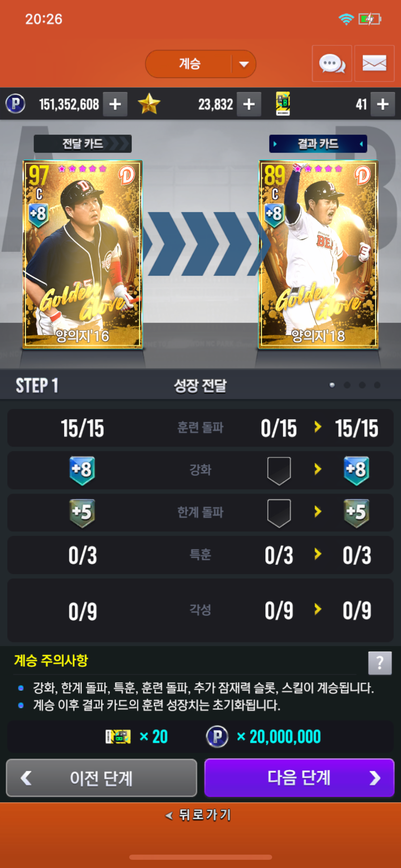Click the dropdown arrow beside 계승
The image size is (401, 868).
coord(244,64)
